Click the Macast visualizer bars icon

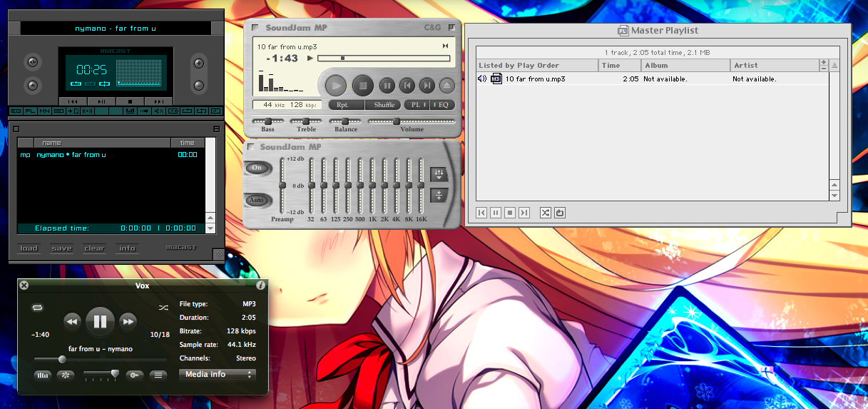click(130, 111)
